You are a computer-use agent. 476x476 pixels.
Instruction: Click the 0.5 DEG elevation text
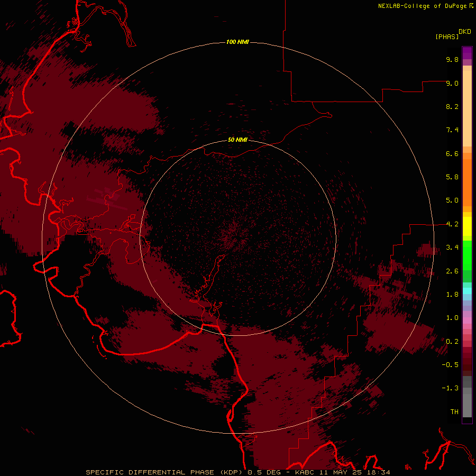(x=264, y=472)
